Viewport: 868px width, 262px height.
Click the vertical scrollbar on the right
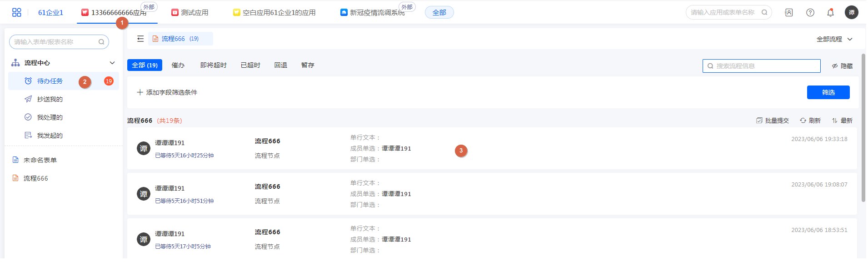coord(863,127)
